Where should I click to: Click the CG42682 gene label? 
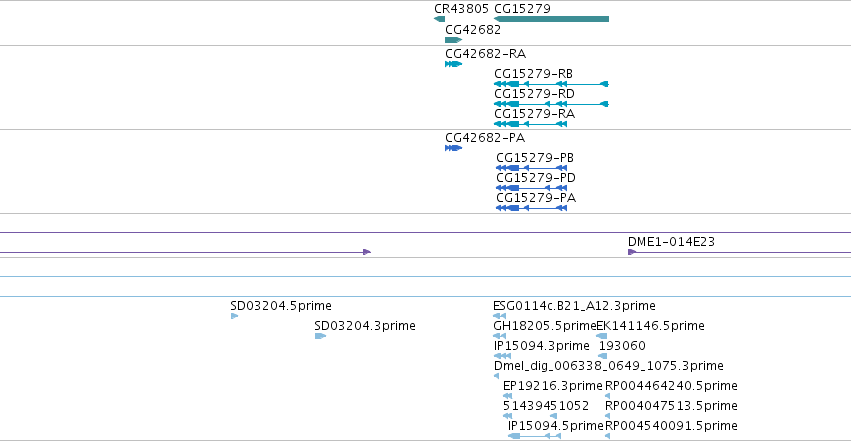(x=473, y=30)
